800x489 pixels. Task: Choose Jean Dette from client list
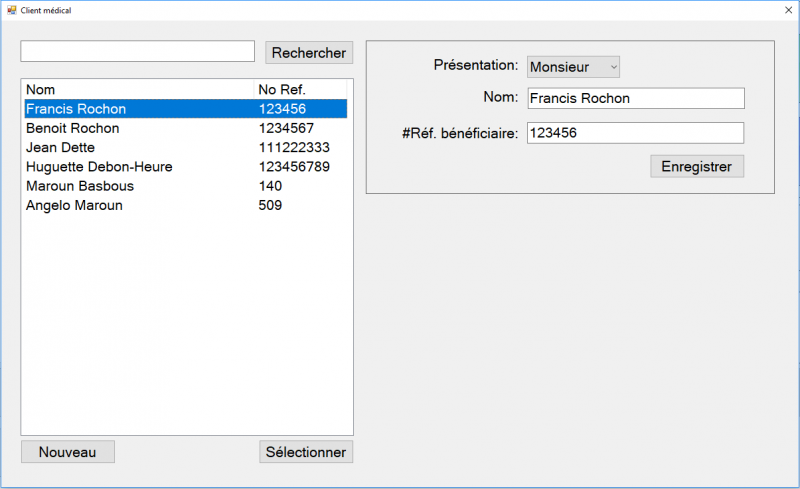click(x=60, y=147)
